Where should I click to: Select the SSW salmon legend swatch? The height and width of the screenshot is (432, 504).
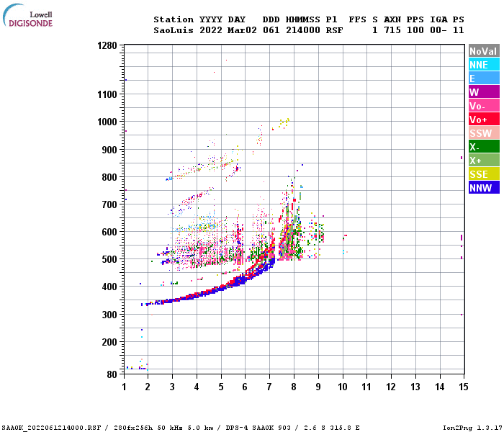pyautogui.click(x=484, y=133)
